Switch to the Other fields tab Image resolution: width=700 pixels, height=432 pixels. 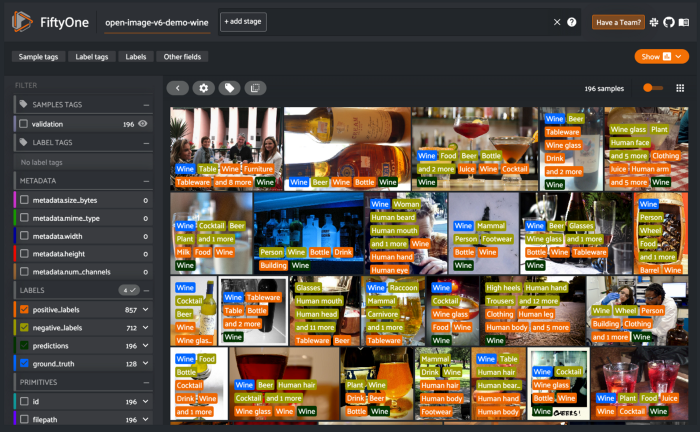[182, 57]
